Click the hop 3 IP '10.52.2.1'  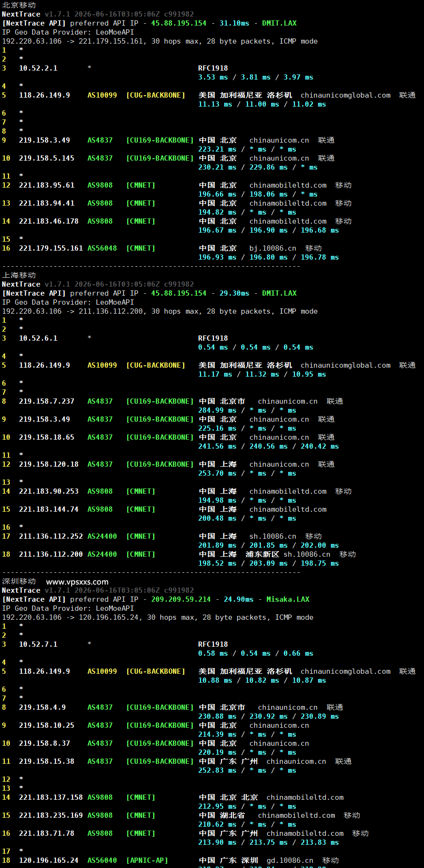pos(38,68)
